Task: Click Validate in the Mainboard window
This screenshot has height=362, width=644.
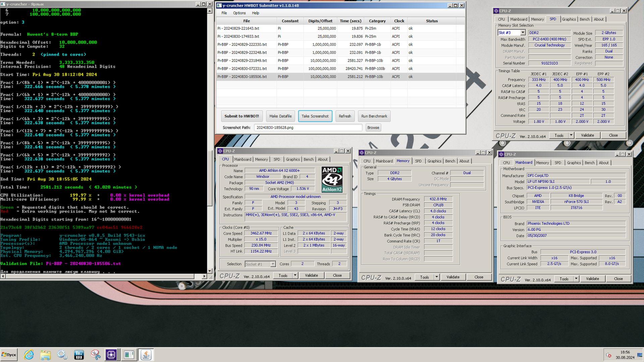Action: (592, 279)
